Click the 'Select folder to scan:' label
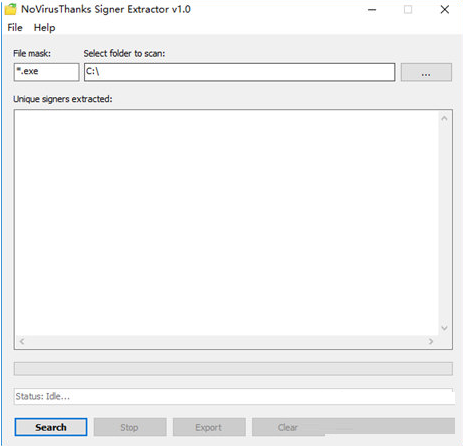463x446 pixels. [124, 53]
